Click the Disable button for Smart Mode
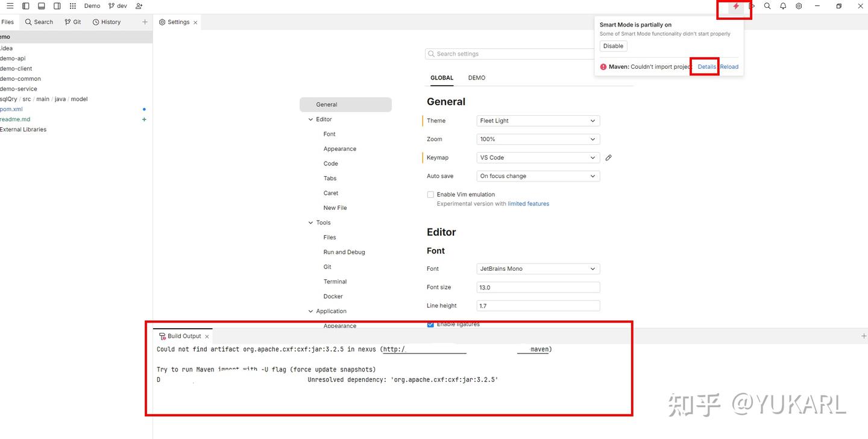 (x=614, y=46)
